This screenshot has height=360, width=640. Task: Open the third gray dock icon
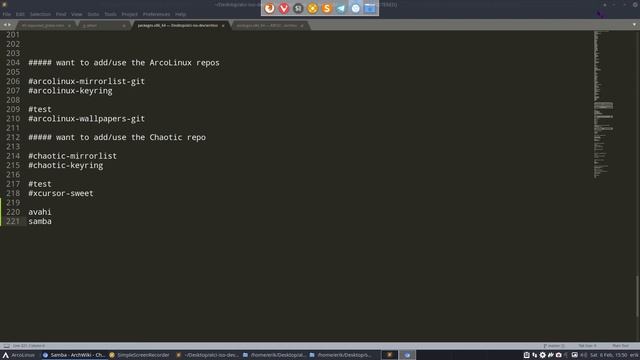coord(298,8)
